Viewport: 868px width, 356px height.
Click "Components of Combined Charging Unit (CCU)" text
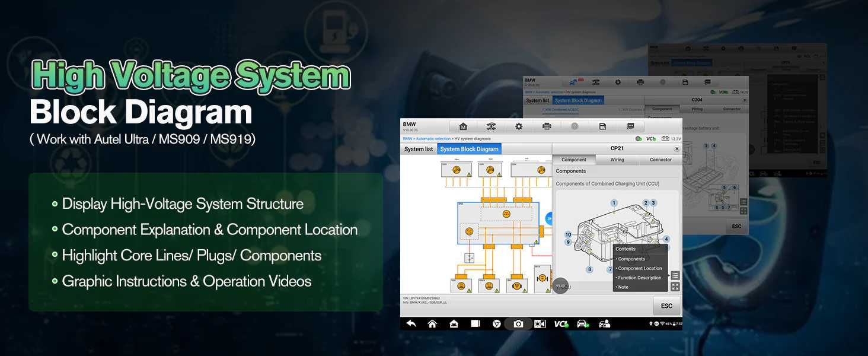(x=607, y=184)
